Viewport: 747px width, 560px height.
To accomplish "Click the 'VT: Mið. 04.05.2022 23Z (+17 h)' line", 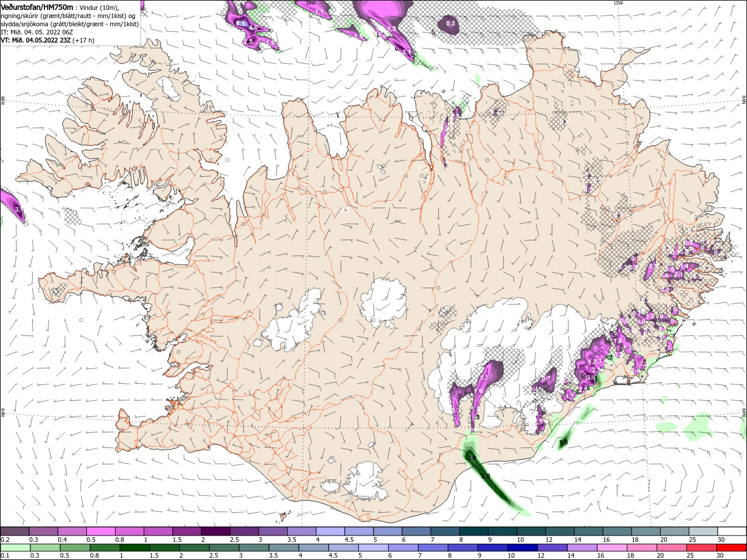I will click(47, 40).
